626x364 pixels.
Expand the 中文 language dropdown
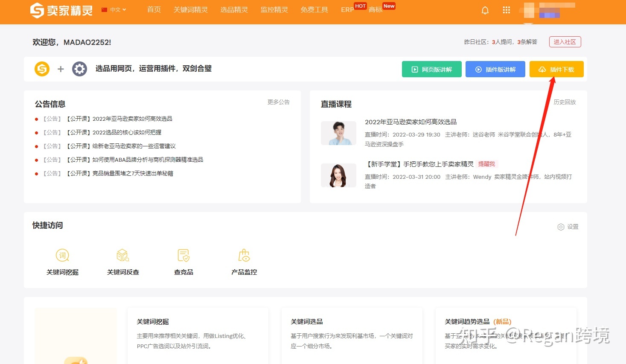pyautogui.click(x=114, y=10)
